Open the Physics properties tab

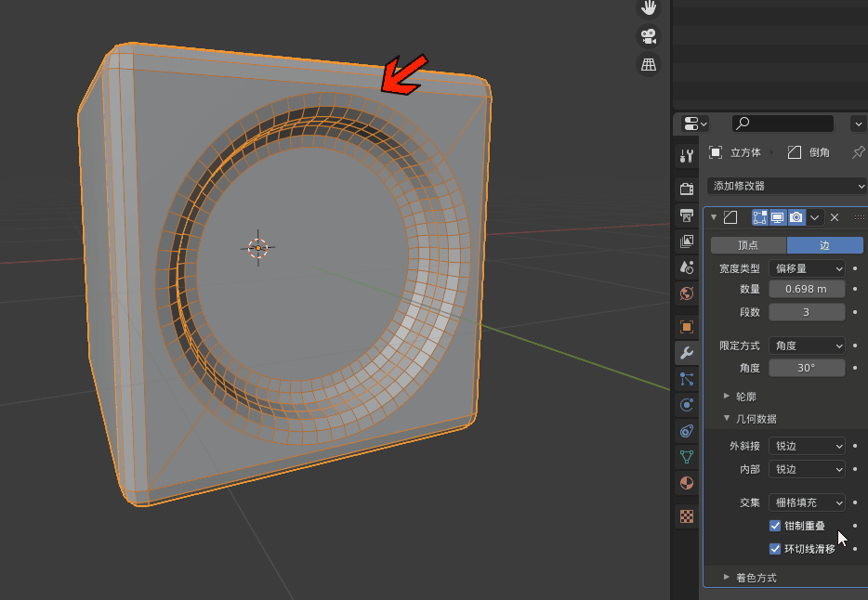coord(687,405)
